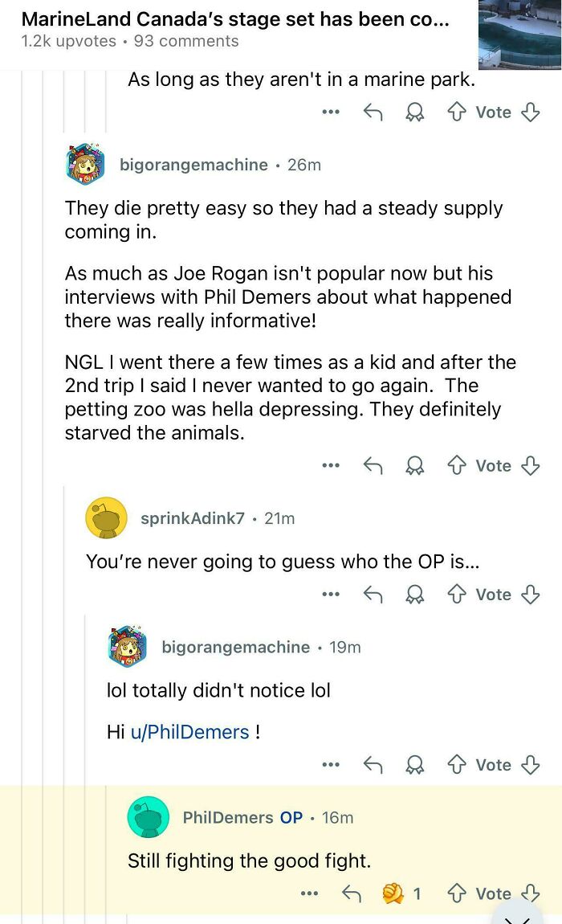The image size is (562, 924).
Task: Open the three-dot menu on sprinkAdink7's comment
Action: 330,594
